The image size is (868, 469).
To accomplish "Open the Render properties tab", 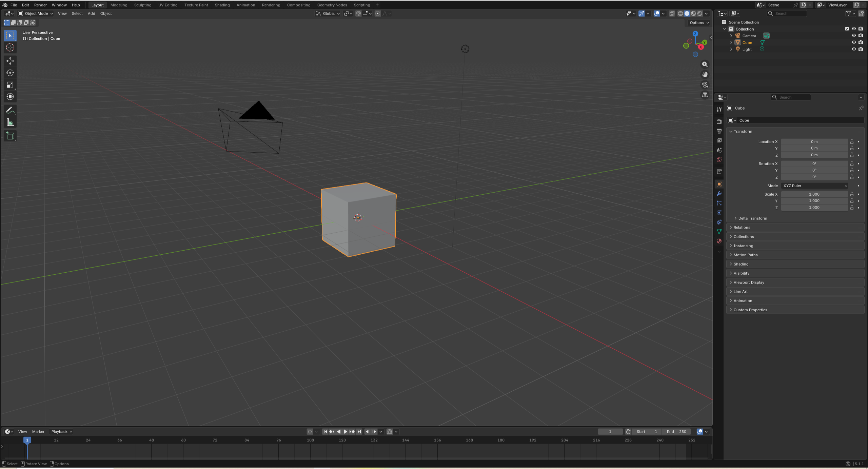I will coord(719,121).
